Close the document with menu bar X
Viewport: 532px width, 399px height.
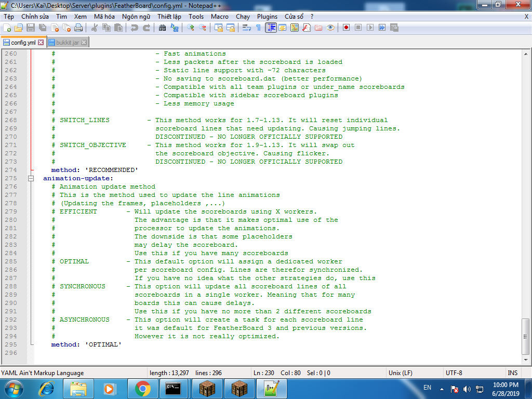526,17
